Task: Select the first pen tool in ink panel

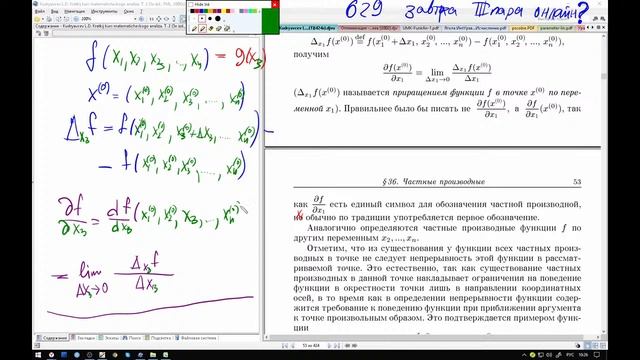Action: click(x=194, y=29)
